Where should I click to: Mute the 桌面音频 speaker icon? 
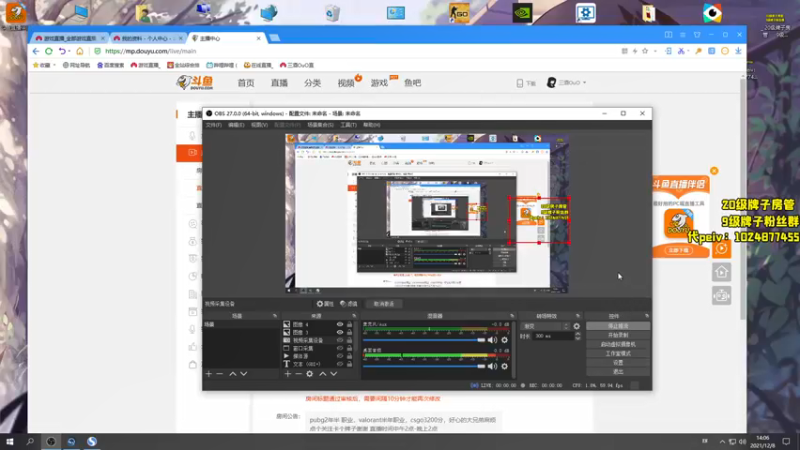[492, 366]
